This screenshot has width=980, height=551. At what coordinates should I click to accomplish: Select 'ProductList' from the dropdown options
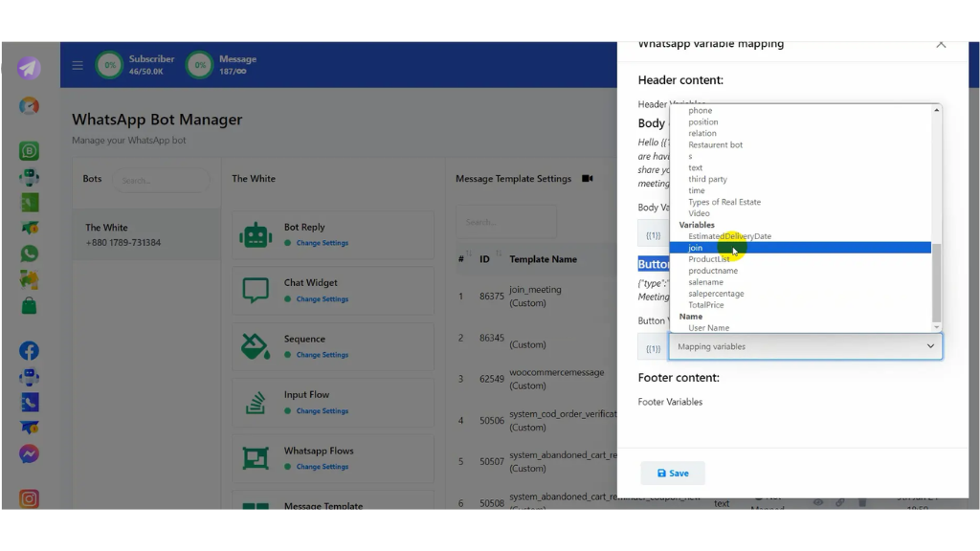[709, 259]
